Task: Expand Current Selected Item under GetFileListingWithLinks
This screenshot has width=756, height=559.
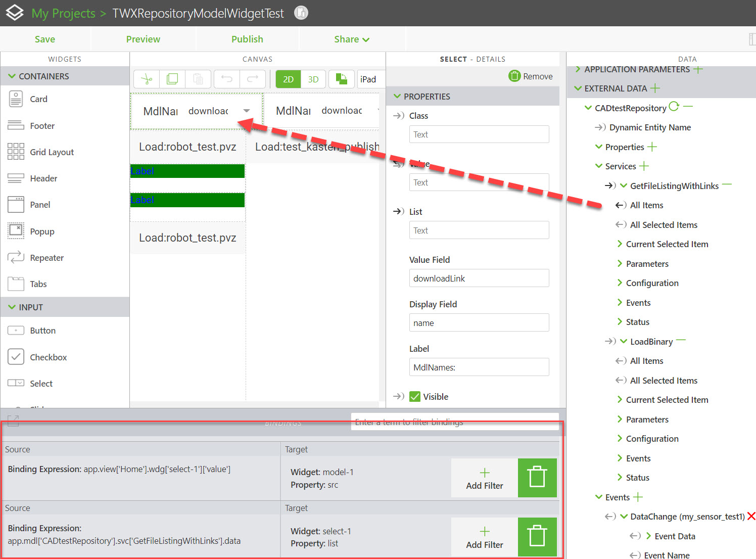Action: pos(620,244)
